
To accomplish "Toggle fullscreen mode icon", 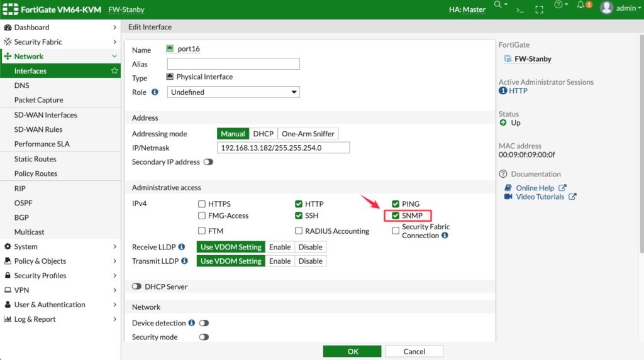I will point(539,10).
